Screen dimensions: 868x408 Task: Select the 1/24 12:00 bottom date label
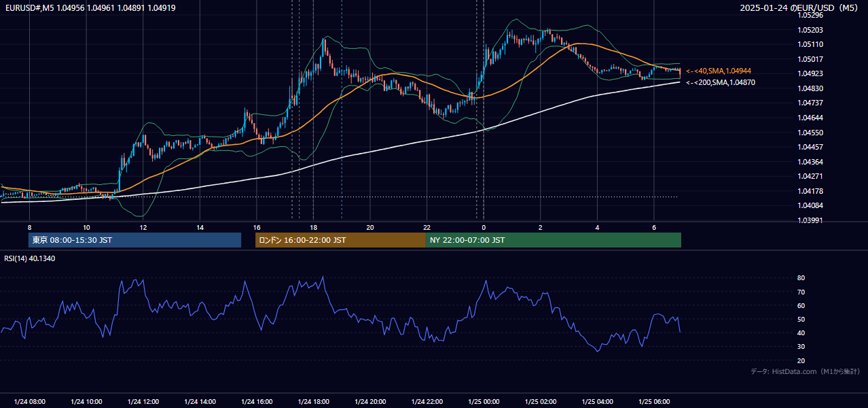143,402
